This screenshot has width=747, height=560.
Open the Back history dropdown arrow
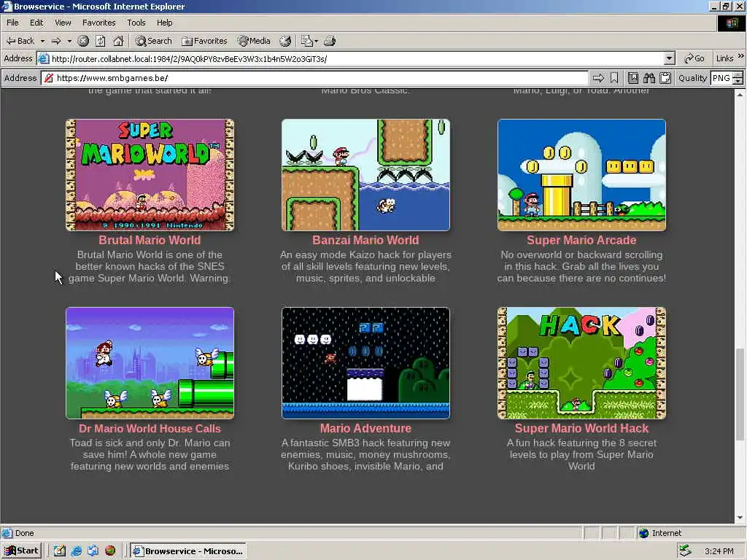[42, 41]
